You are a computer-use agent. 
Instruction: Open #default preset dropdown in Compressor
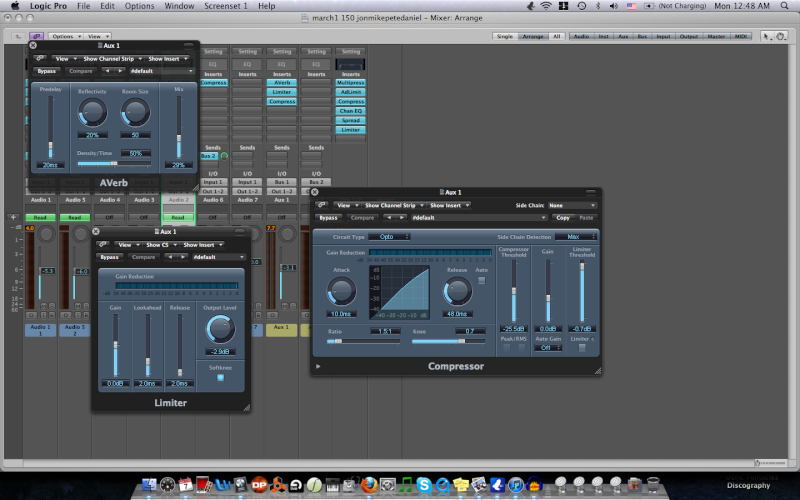tap(479, 217)
